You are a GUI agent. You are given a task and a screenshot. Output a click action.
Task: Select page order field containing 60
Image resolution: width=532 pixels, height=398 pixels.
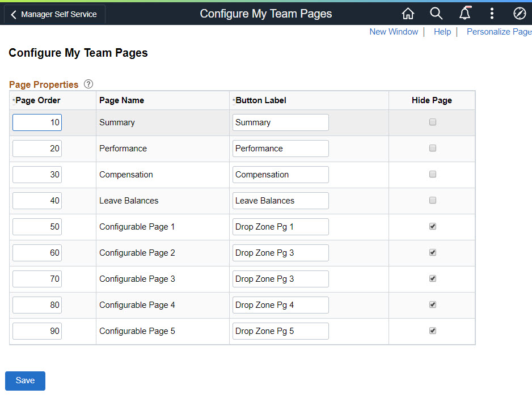pyautogui.click(x=37, y=253)
